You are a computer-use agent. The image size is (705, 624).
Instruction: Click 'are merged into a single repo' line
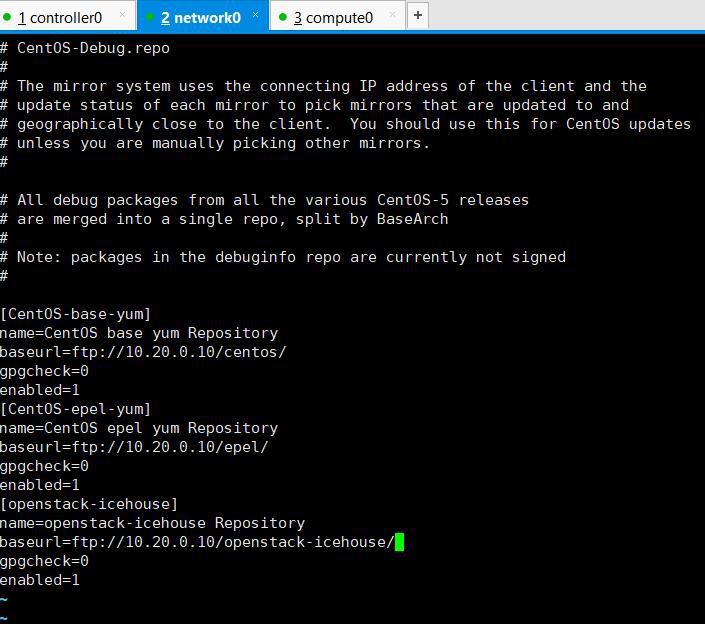(224, 219)
